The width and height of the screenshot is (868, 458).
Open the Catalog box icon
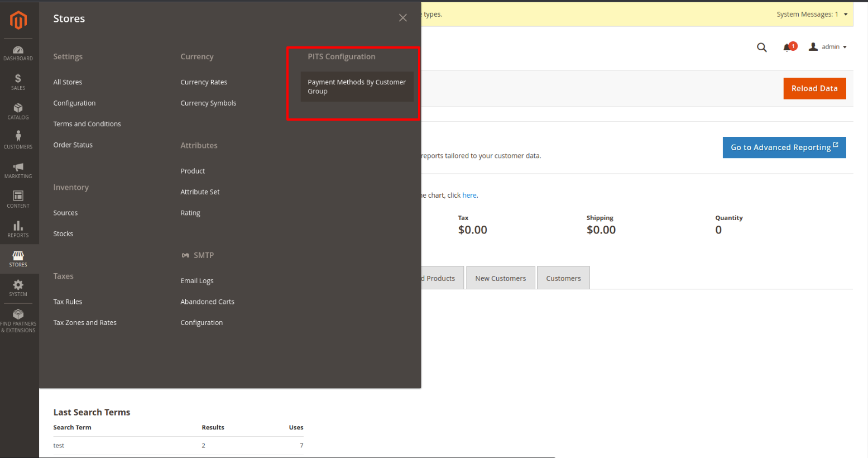pos(18,112)
